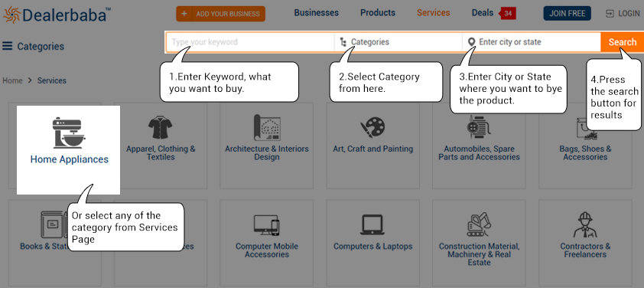Click the login arrow icon
The image size is (644, 288).
610,14
